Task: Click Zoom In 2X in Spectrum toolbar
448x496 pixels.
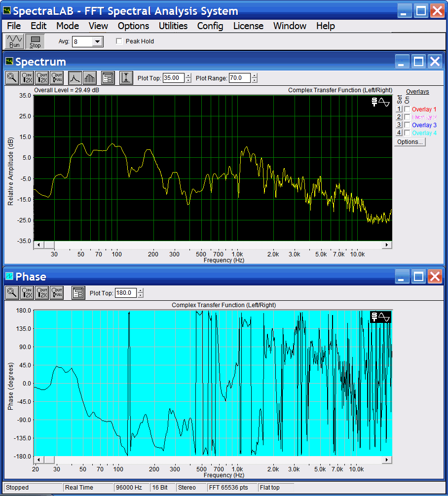Action: (x=27, y=77)
